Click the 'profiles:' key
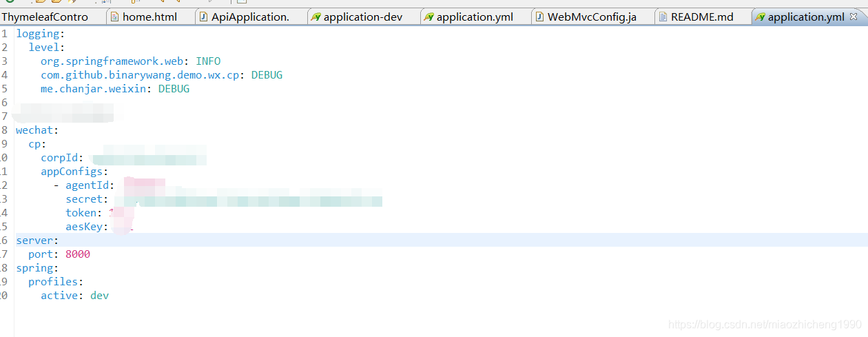This screenshot has width=868, height=337. point(56,282)
